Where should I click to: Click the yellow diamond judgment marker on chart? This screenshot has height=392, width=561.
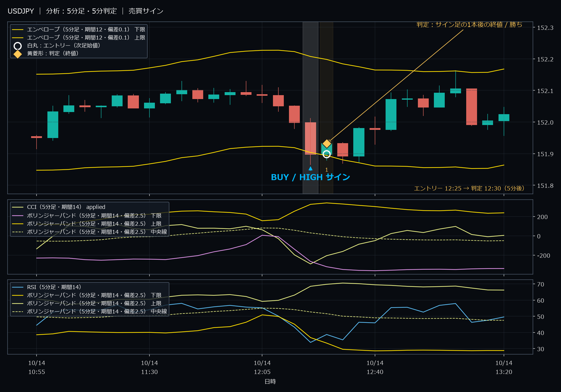point(327,143)
